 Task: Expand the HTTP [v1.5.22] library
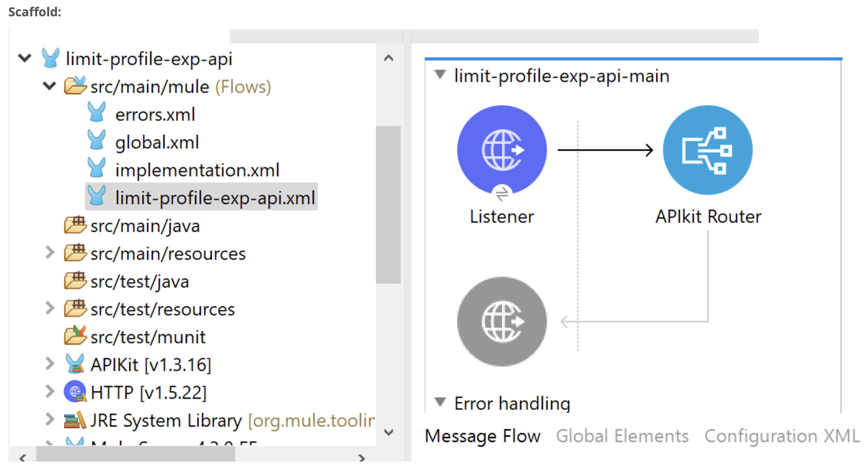(50, 391)
